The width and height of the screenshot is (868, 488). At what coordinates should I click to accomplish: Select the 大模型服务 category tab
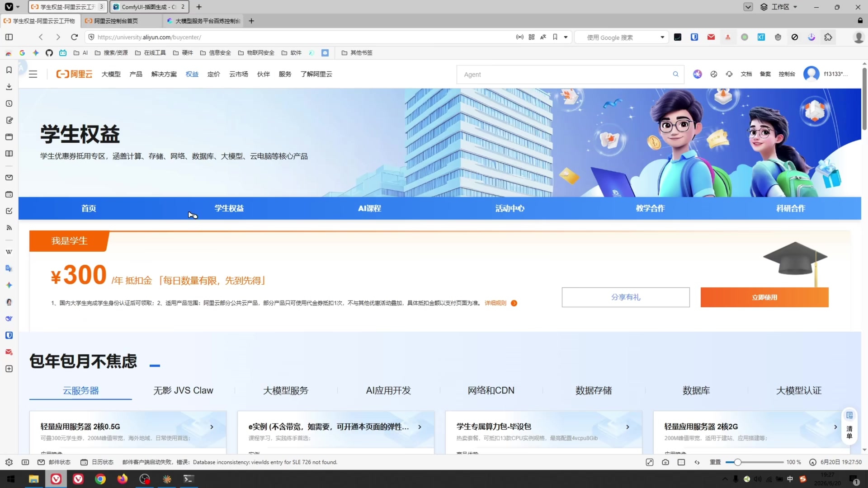pos(286,390)
